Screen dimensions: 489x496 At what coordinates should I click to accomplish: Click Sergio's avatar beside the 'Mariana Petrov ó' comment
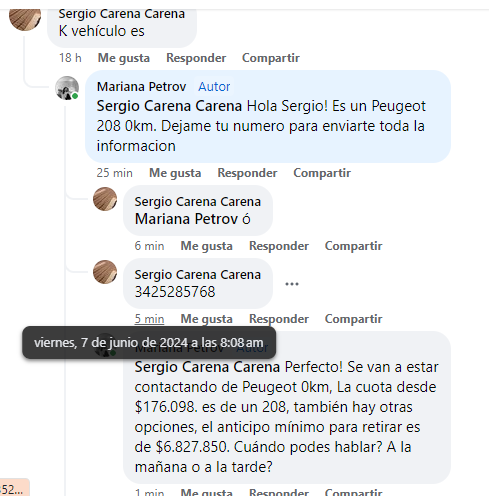(x=105, y=199)
